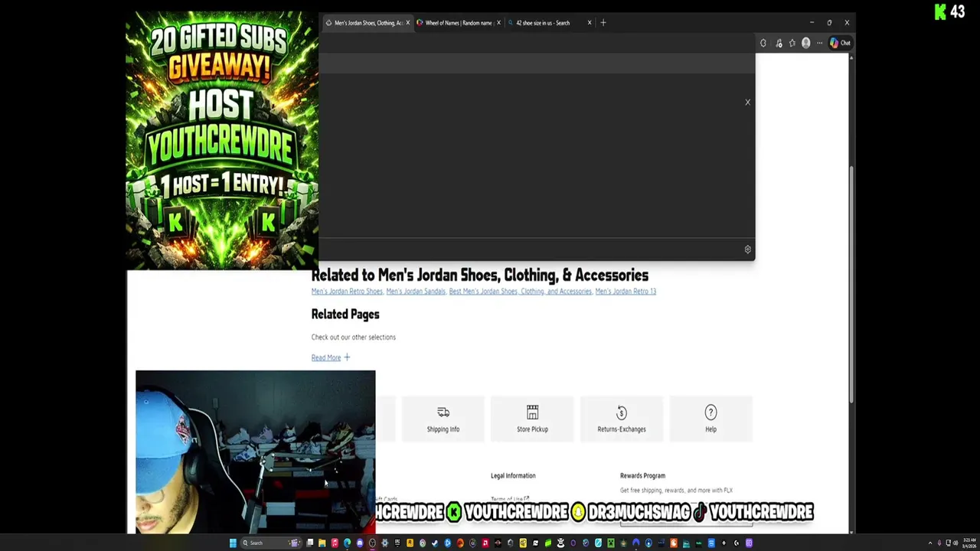Open the Rockstar Games launcher in taskbar
Viewport: 980px width, 551px height.
tap(410, 543)
